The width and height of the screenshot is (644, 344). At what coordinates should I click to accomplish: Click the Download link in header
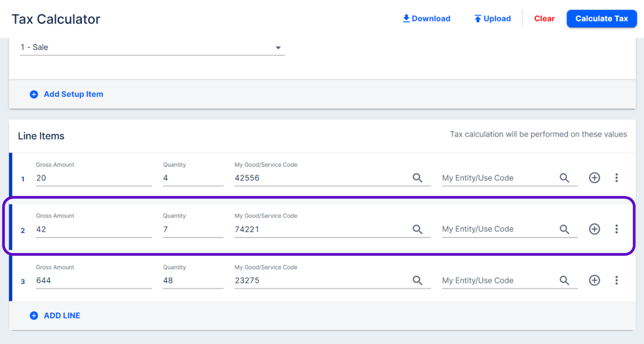click(426, 18)
